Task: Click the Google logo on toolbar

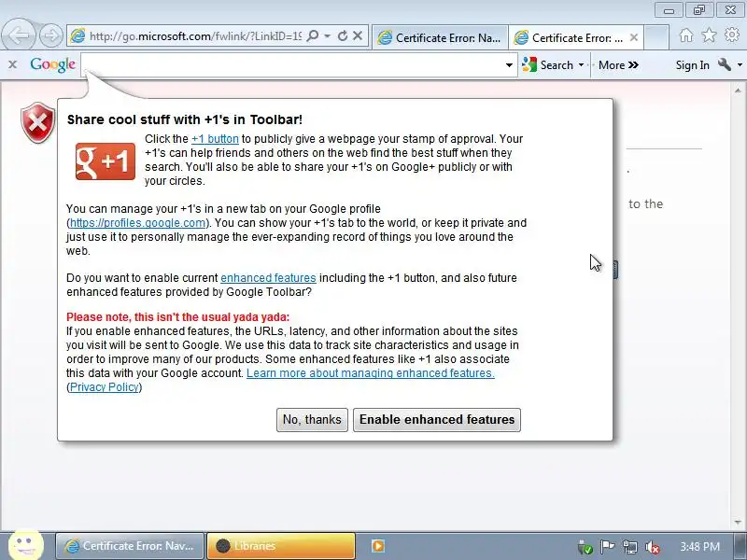Action: (52, 64)
